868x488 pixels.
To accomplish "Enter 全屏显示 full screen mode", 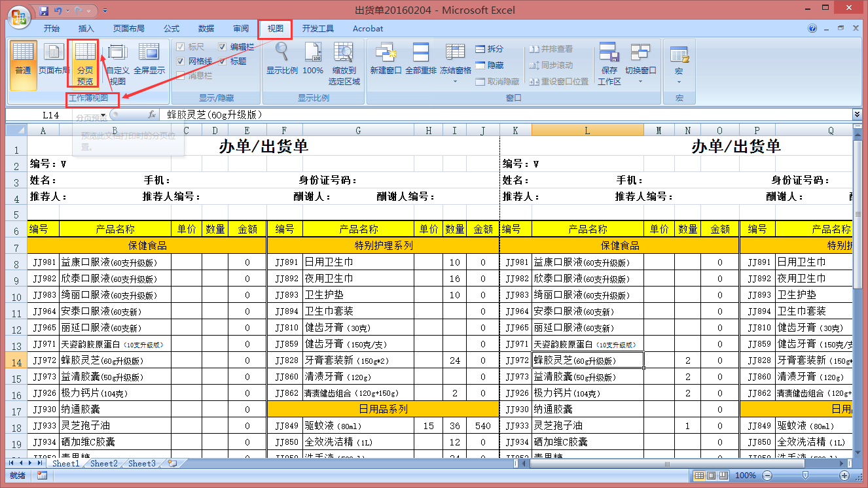I will pyautogui.click(x=149, y=58).
